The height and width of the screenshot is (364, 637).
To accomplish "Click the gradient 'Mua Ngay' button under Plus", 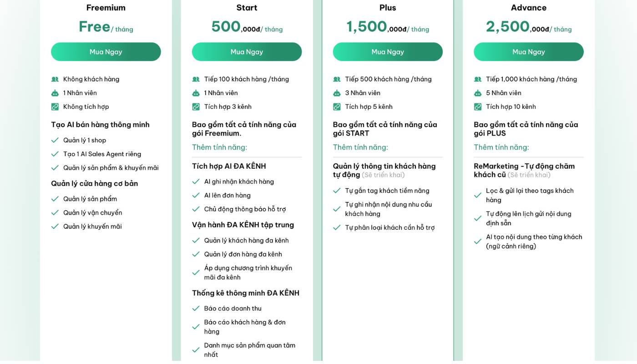I will tap(388, 51).
